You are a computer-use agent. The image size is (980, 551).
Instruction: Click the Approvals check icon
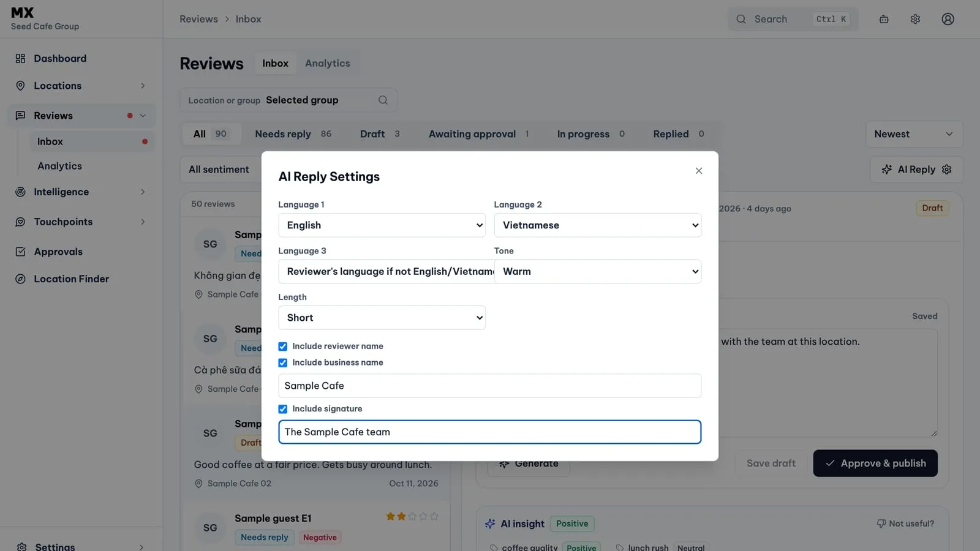(20, 252)
